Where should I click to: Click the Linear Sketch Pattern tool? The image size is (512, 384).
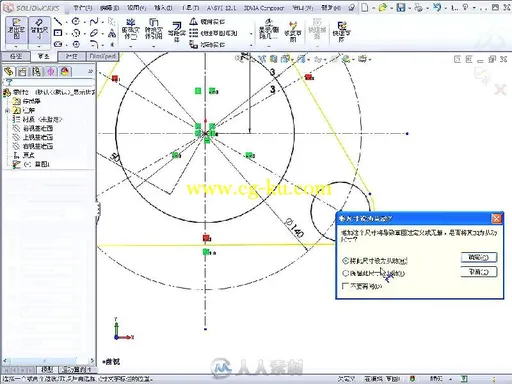[213, 33]
